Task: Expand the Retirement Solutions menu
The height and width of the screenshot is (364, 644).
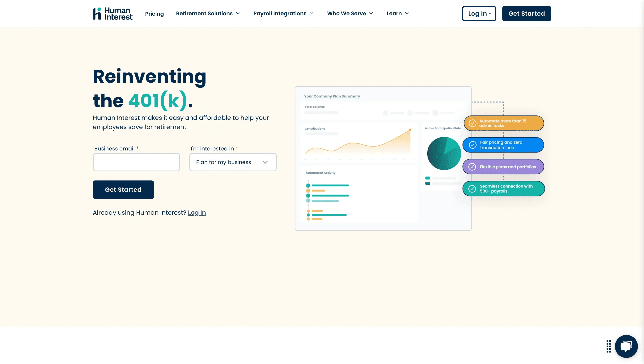Action: pyautogui.click(x=208, y=14)
